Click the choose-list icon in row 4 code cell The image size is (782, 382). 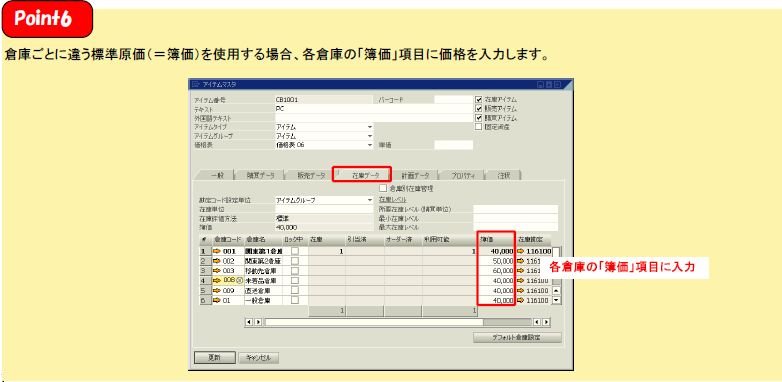pyautogui.click(x=238, y=281)
